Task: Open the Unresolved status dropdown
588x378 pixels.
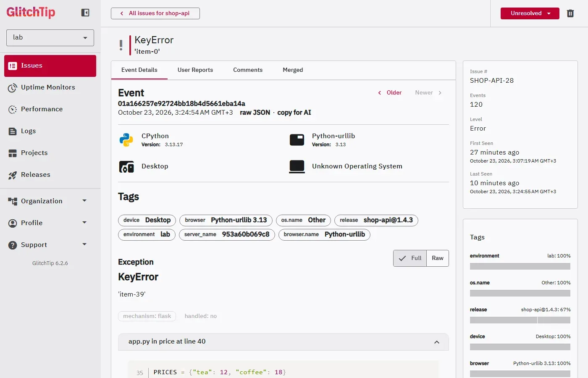Action: 530,13
